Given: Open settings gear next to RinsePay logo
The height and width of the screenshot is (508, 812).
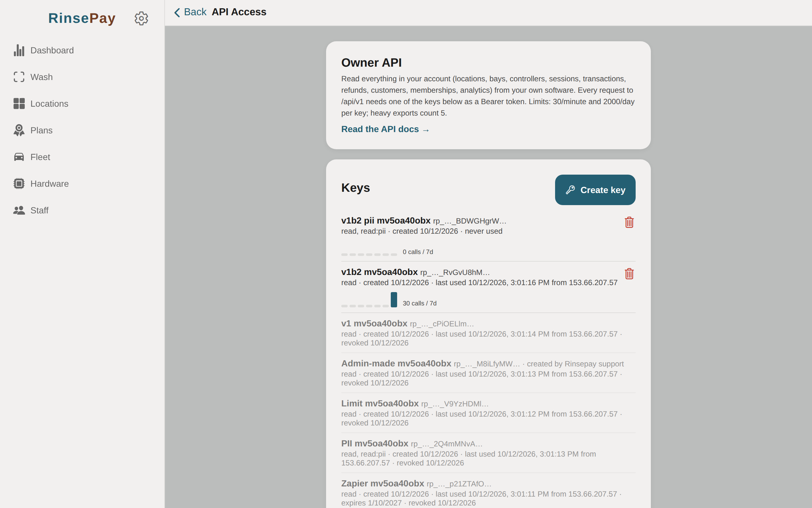Looking at the screenshot, I should (141, 18).
